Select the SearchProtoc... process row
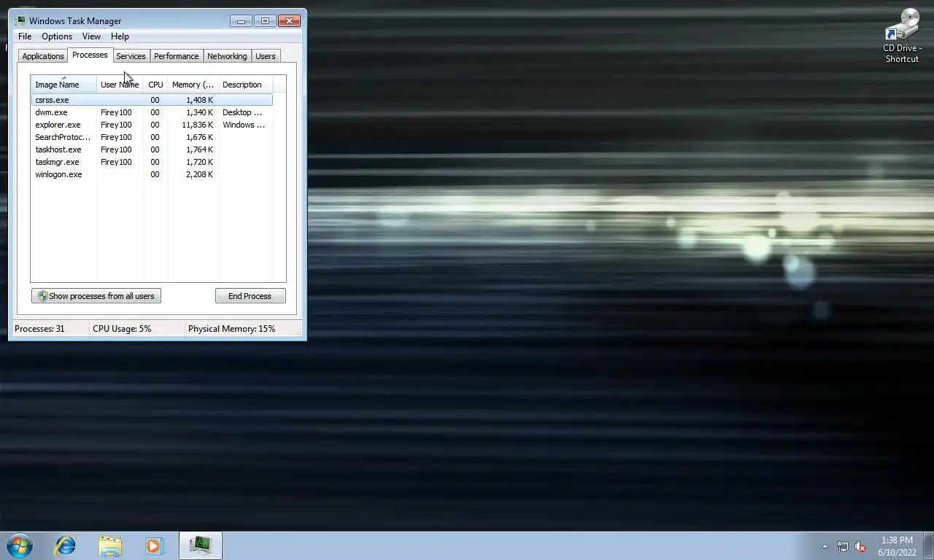The image size is (934, 560). [x=152, y=137]
